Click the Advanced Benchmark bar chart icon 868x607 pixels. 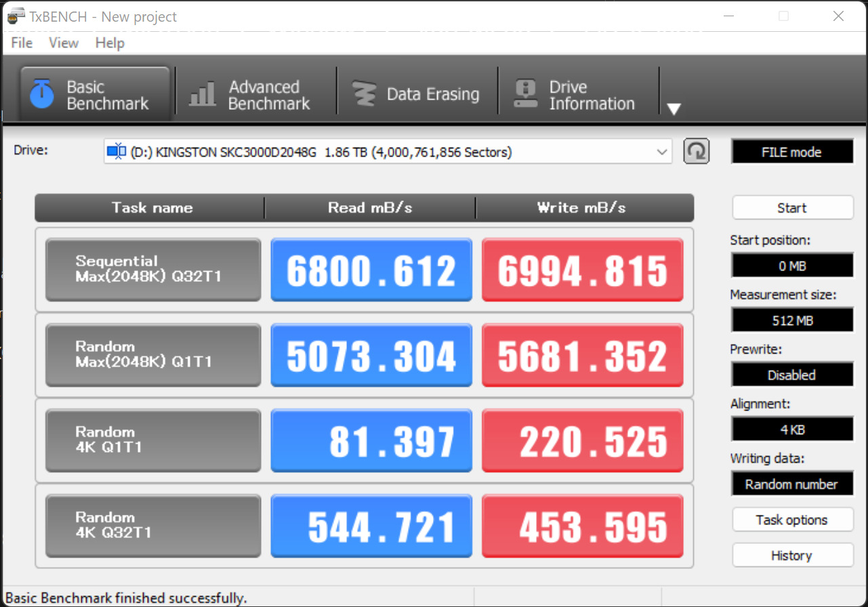(202, 95)
